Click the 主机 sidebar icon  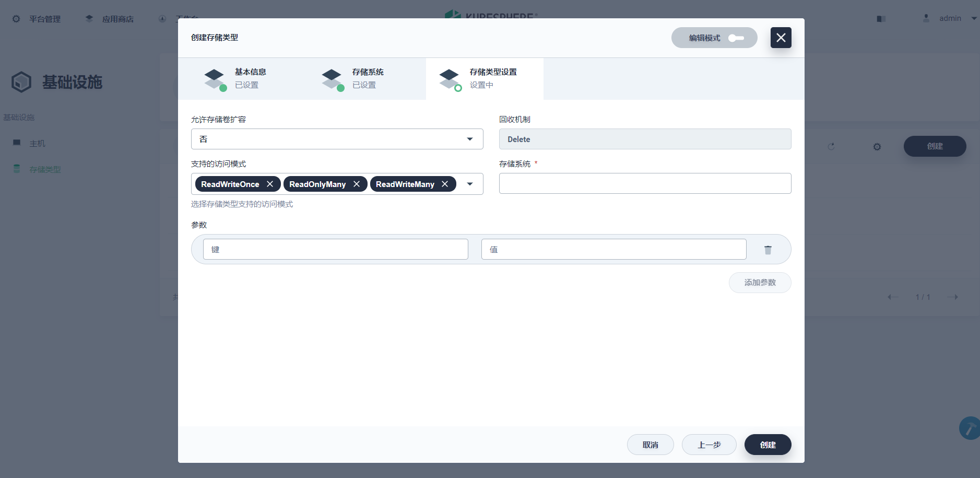pyautogui.click(x=17, y=143)
